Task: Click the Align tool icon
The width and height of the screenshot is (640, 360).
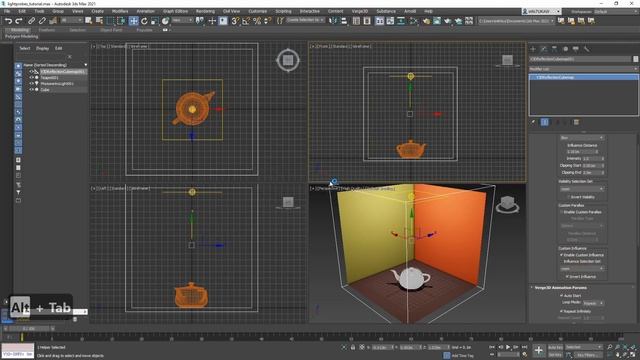Action: coord(344,20)
